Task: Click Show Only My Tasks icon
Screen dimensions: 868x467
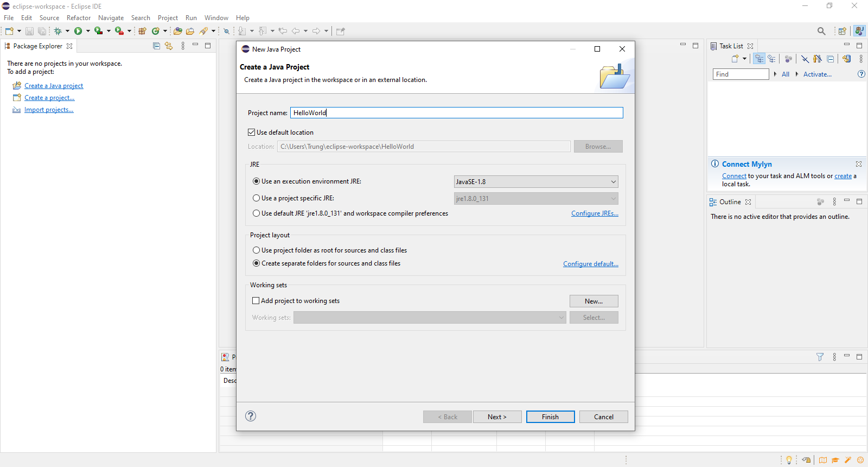Action: (x=818, y=59)
